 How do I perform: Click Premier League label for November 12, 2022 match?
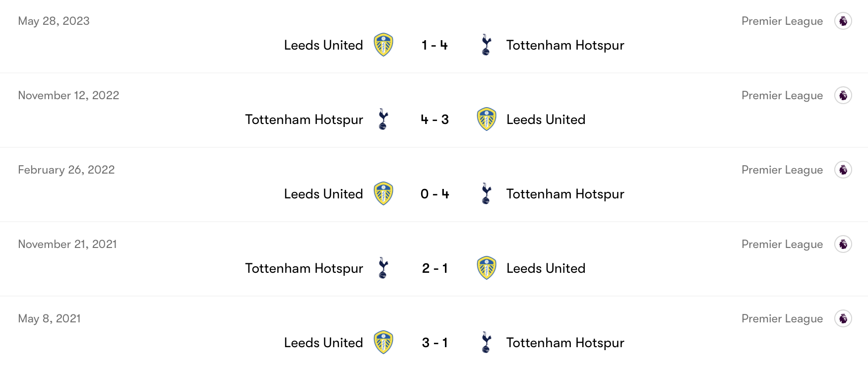pos(782,95)
